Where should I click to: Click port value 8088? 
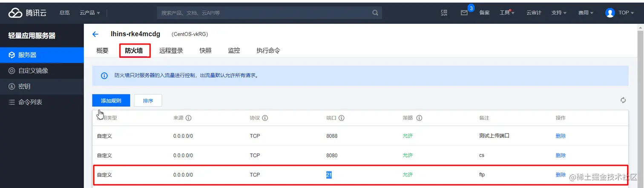[332, 136]
